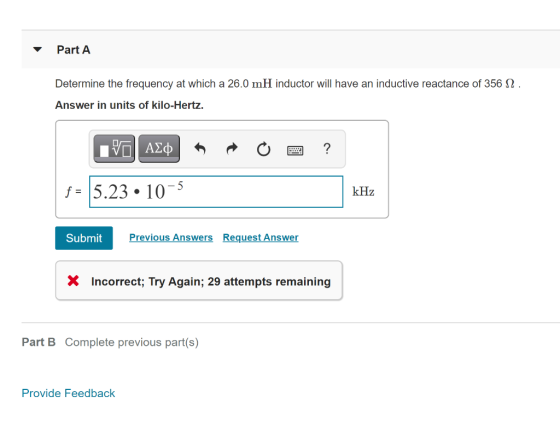Click the 5.23 value in answer box
This screenshot has width=560, height=443.
110,192
